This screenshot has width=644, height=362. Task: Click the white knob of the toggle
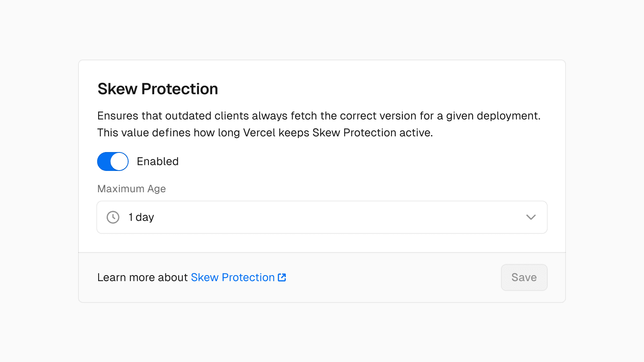point(119,161)
